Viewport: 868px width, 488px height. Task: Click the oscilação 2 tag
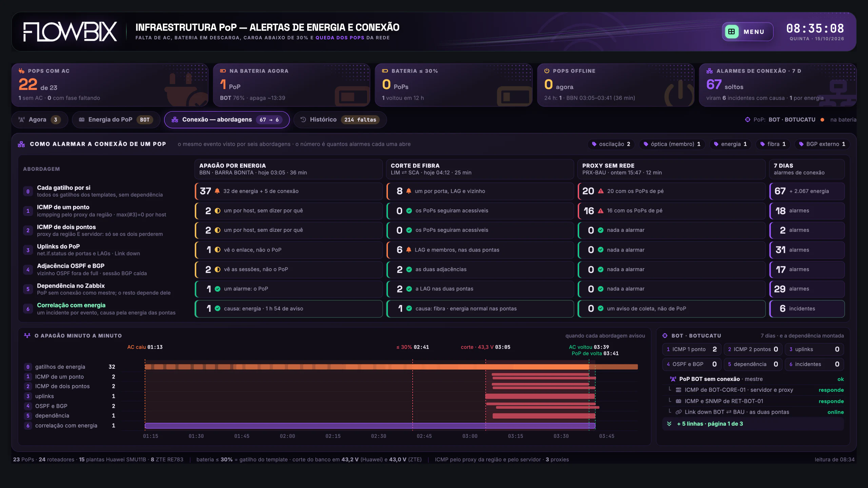click(x=611, y=144)
